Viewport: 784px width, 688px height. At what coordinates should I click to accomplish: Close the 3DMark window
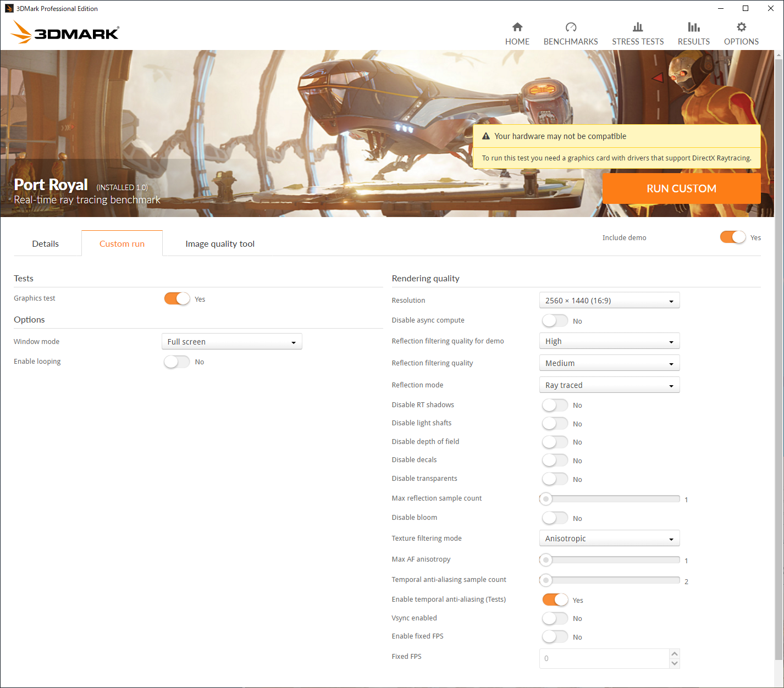[x=771, y=8]
